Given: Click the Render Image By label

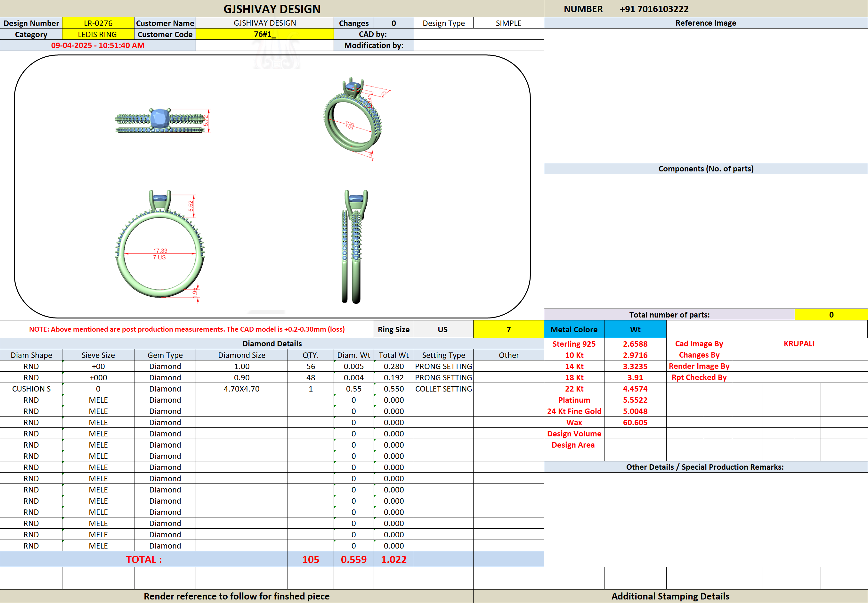Looking at the screenshot, I should pyautogui.click(x=699, y=366).
